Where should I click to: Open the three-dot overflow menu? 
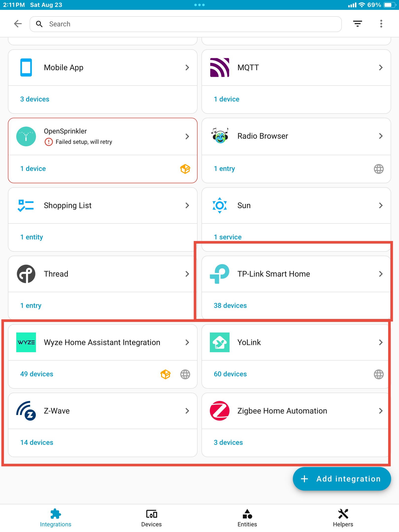[x=381, y=24]
